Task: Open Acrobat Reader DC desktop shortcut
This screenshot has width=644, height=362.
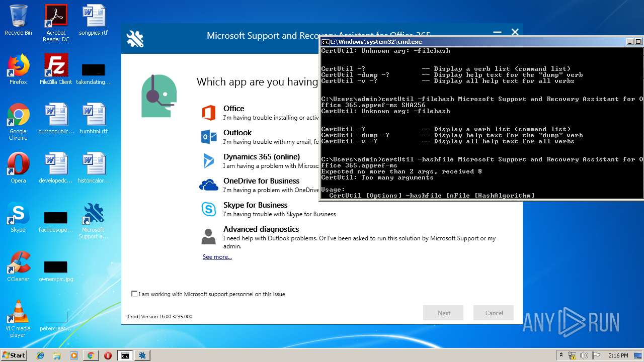Action: coord(56,23)
